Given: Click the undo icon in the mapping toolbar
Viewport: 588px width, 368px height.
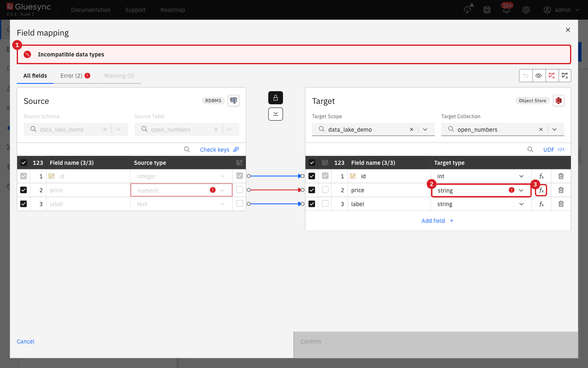Looking at the screenshot, I should click(526, 76).
